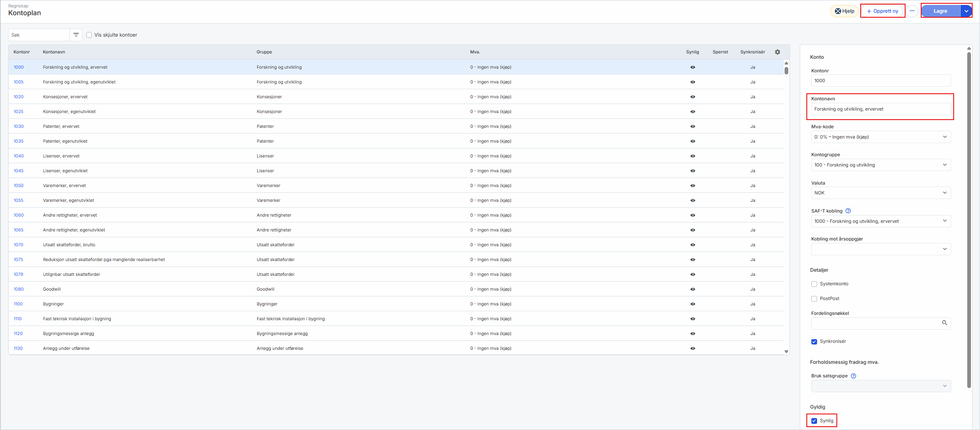Open account number 1070 link
This screenshot has height=430, width=980.
pos(19,245)
